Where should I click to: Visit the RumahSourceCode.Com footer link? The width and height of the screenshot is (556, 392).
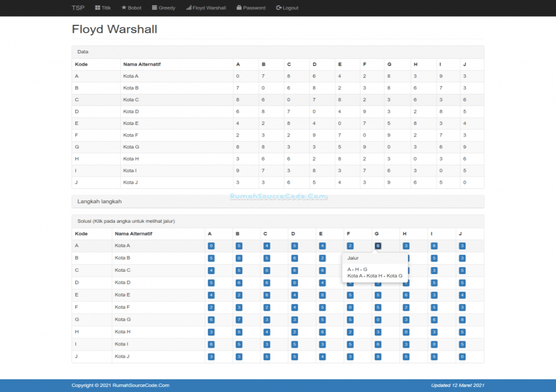click(142, 385)
